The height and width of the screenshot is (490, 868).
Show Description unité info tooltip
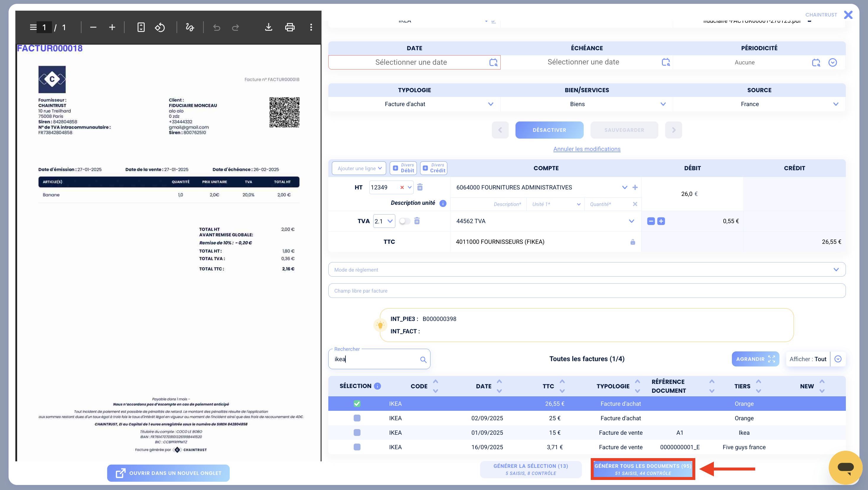[x=443, y=203]
